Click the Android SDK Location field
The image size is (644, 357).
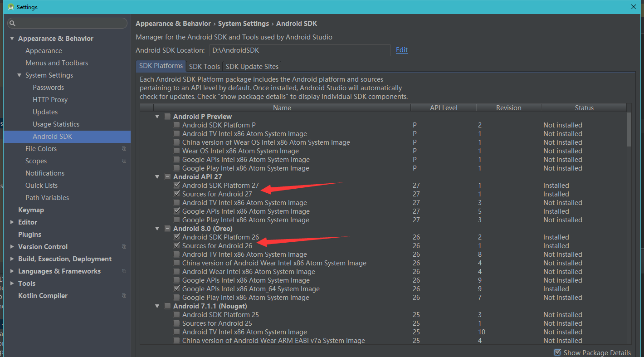point(300,50)
